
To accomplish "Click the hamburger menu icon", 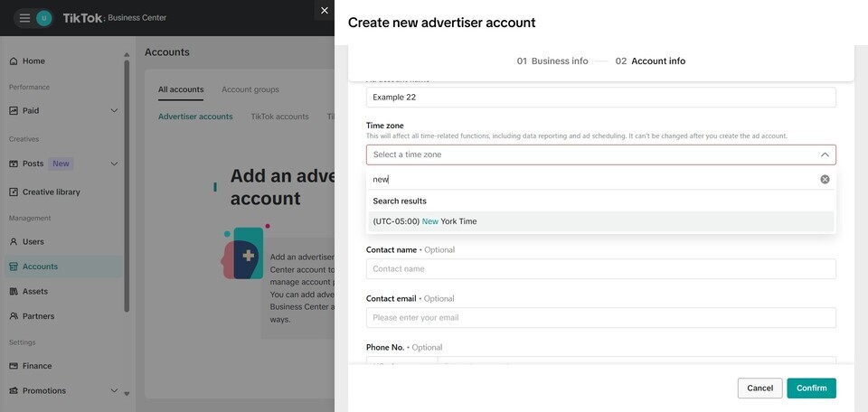I will tap(24, 18).
